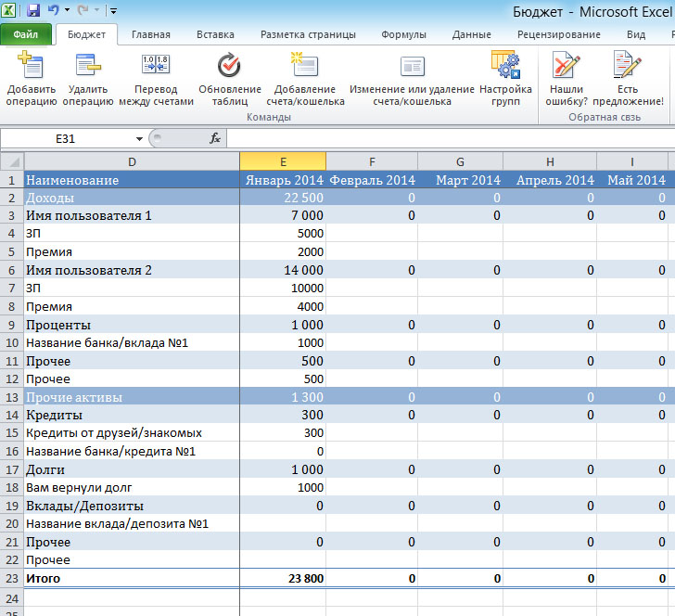Click the Удалить операцию icon
675x616 pixels.
pos(88,67)
